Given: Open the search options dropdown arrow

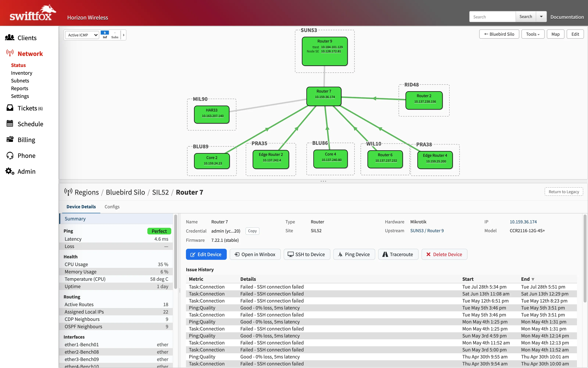Looking at the screenshot, I should click(541, 17).
